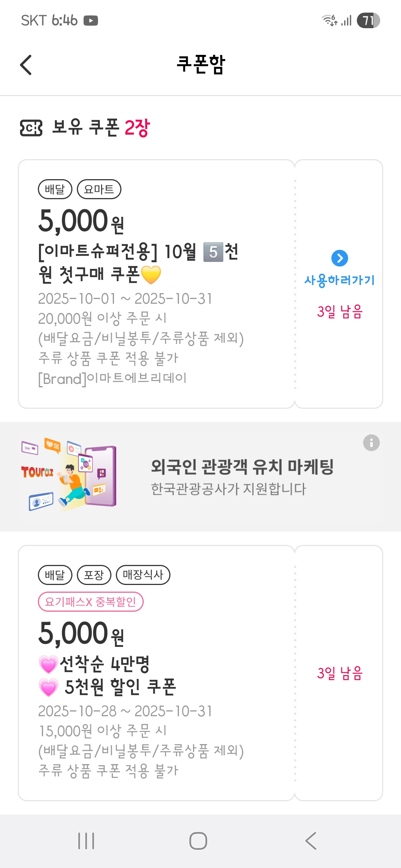Tap the 사용하러가기 link
Screen dimensions: 401x868
point(339,280)
